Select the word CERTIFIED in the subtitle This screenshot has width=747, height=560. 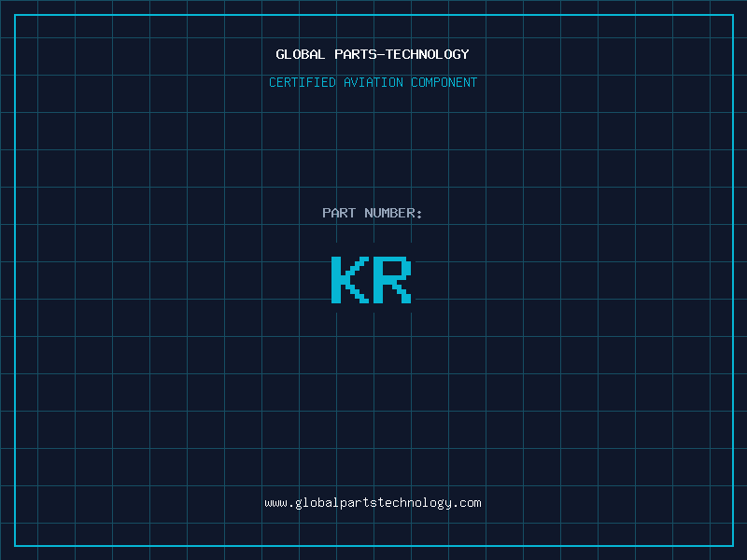tap(303, 83)
